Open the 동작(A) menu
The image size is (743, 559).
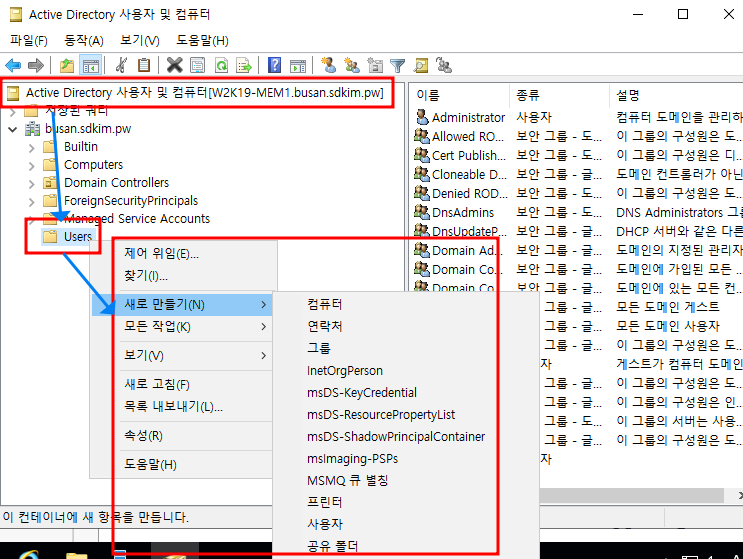click(84, 41)
